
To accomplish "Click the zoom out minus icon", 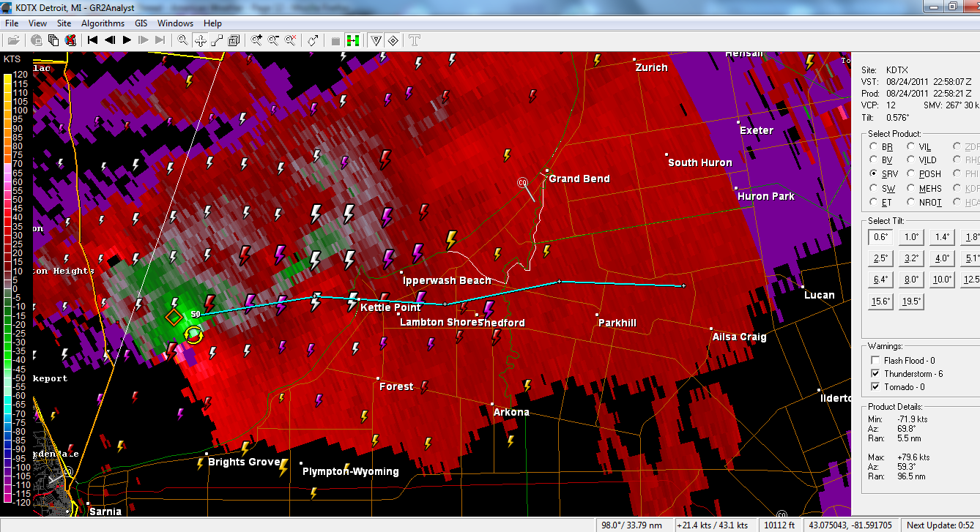I will pos(273,40).
